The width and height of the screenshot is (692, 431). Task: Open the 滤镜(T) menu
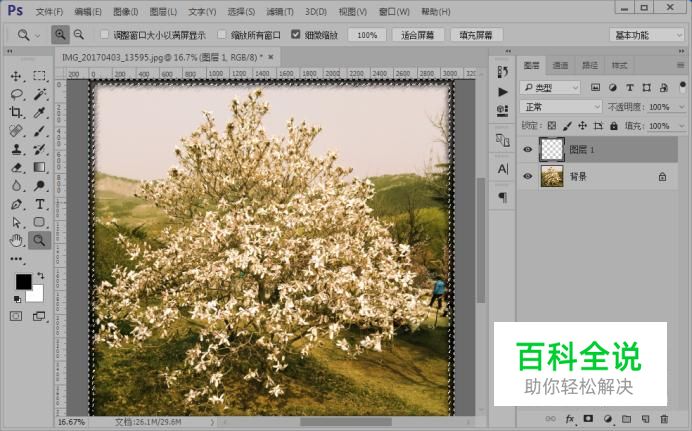[280, 11]
